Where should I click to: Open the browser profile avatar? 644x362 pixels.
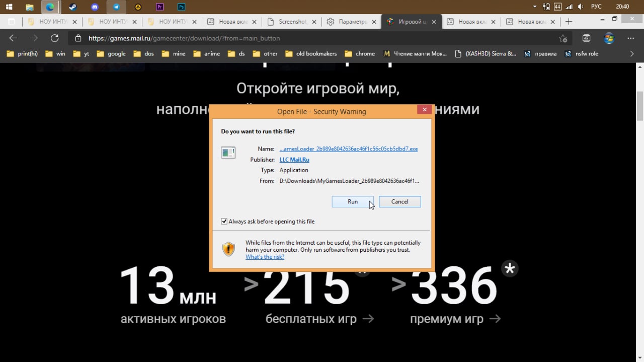(609, 38)
